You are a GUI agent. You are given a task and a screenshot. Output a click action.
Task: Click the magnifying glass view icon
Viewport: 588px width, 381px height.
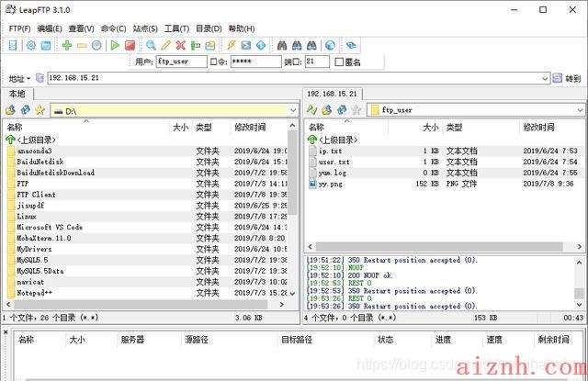coord(151,46)
